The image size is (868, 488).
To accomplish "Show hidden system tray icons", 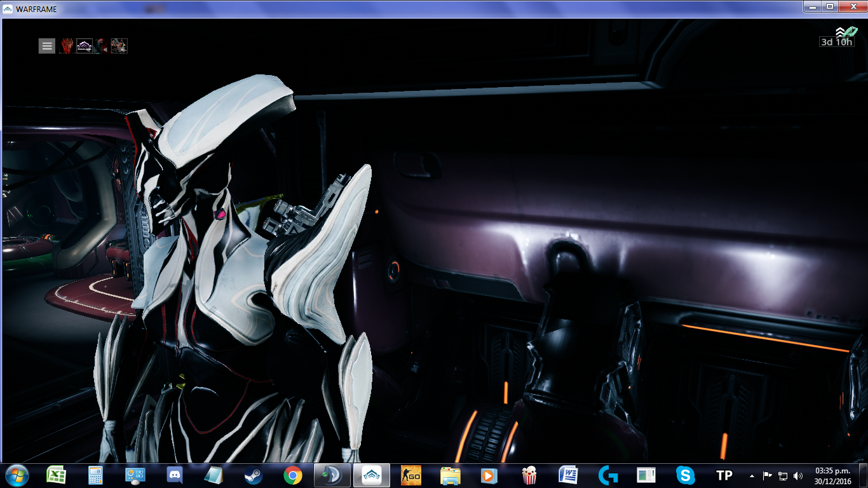I will [752, 475].
